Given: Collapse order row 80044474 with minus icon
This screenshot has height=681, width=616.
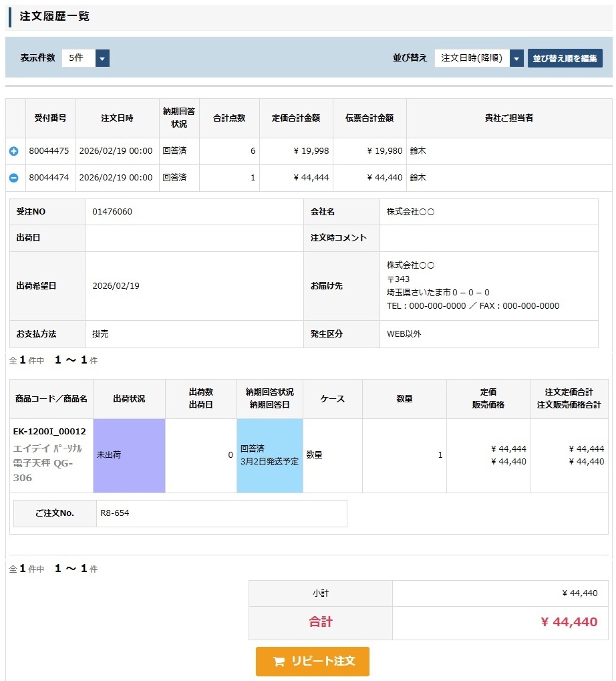Looking at the screenshot, I should (13, 178).
